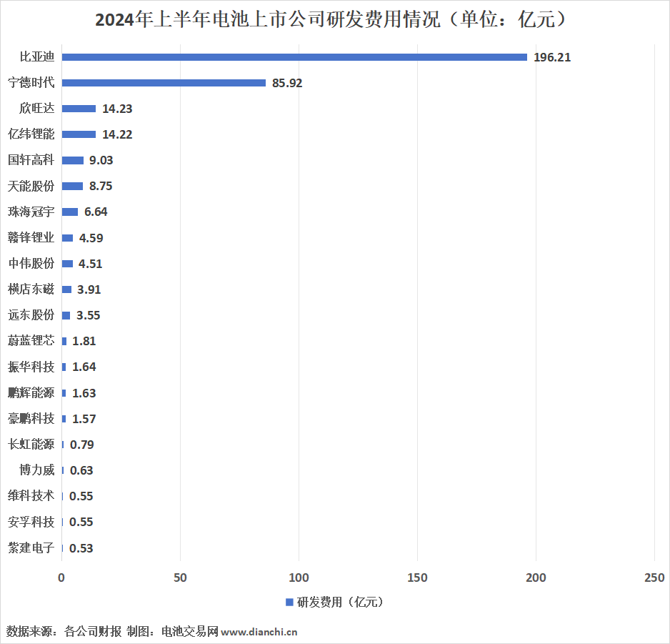Click the value label 6.64
The image size is (670, 644).
(96, 212)
